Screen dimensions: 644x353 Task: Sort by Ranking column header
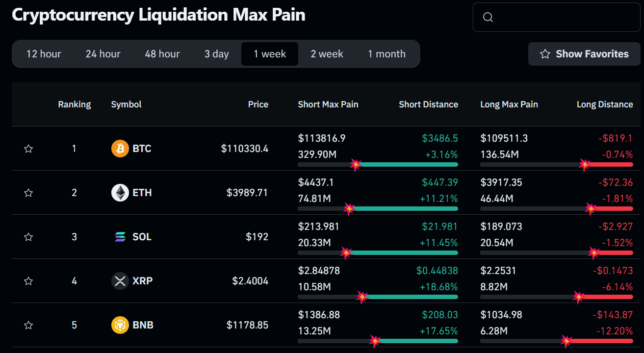click(74, 104)
